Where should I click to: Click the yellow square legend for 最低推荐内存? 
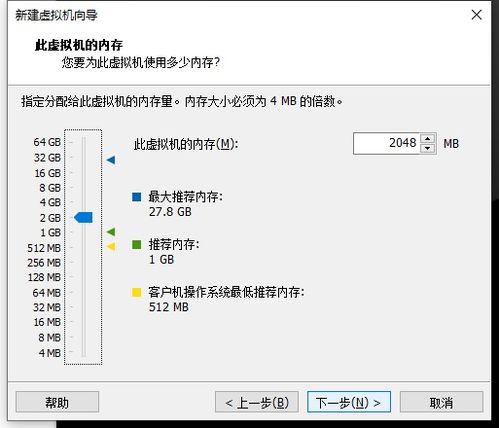[137, 292]
